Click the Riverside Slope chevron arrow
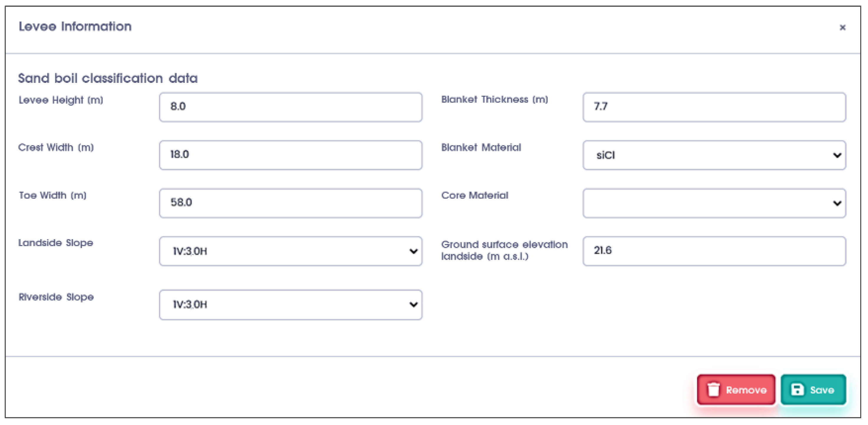The image size is (868, 425). coord(414,305)
